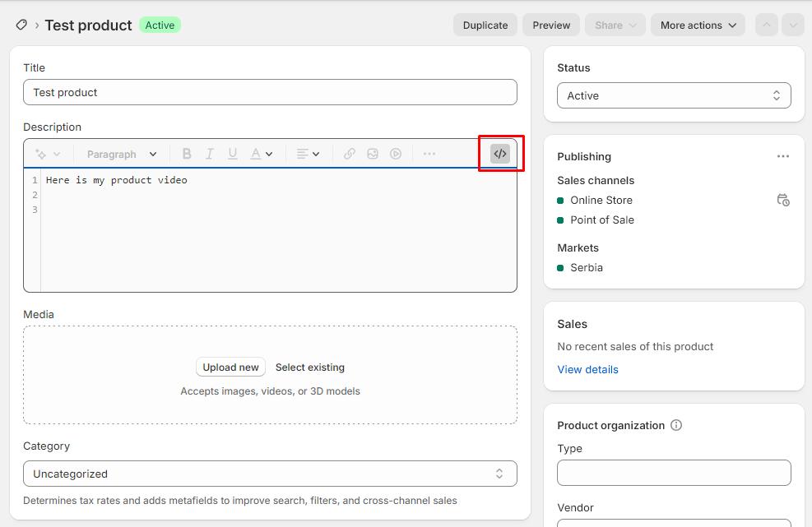Open the text alignment dropdown

[308, 154]
